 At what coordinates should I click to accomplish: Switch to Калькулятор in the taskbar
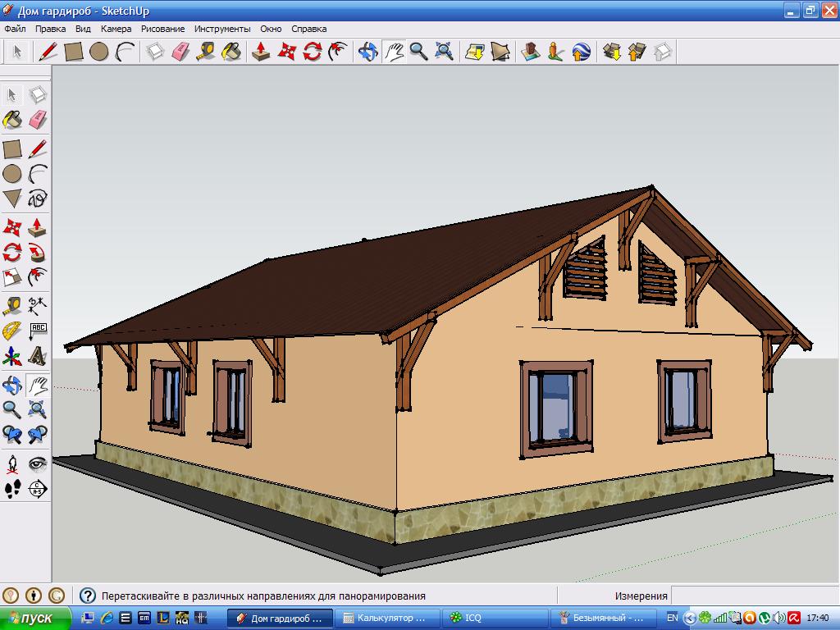tap(387, 618)
